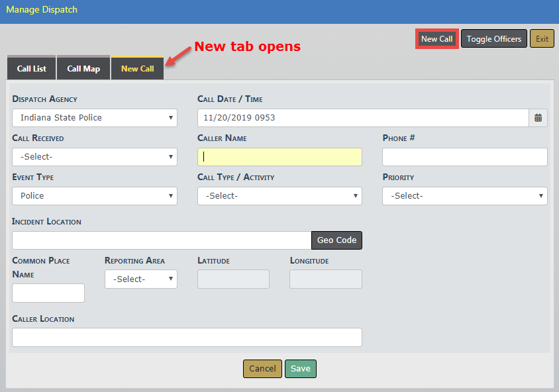Click the Exit button
Image resolution: width=559 pixels, height=392 pixels.
click(542, 39)
